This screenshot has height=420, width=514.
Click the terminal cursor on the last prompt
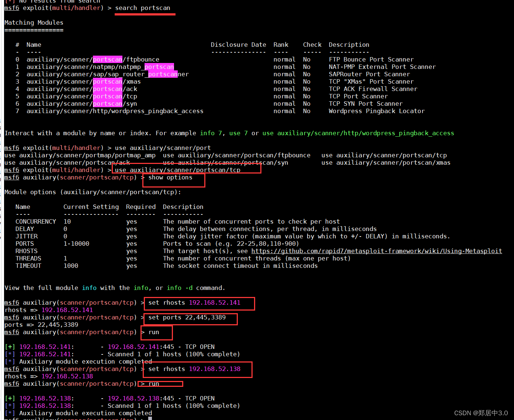point(150,418)
